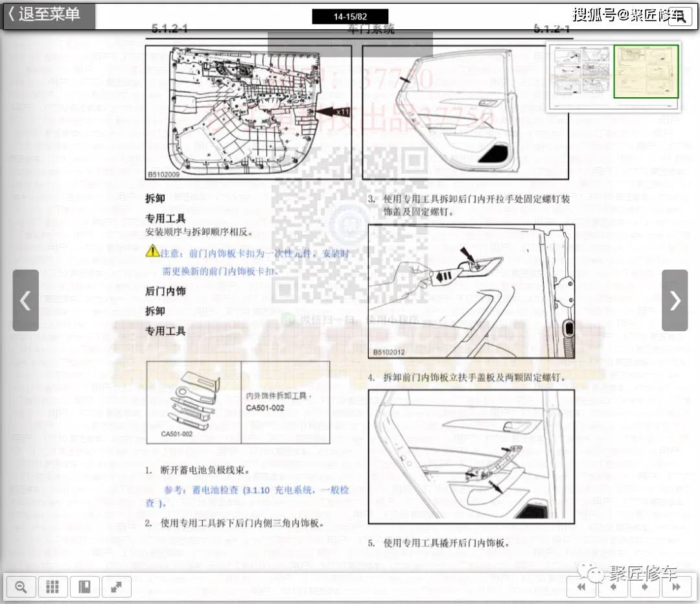Toggle fullscreen with the expand arrows icon
700x604 pixels.
pos(117,587)
